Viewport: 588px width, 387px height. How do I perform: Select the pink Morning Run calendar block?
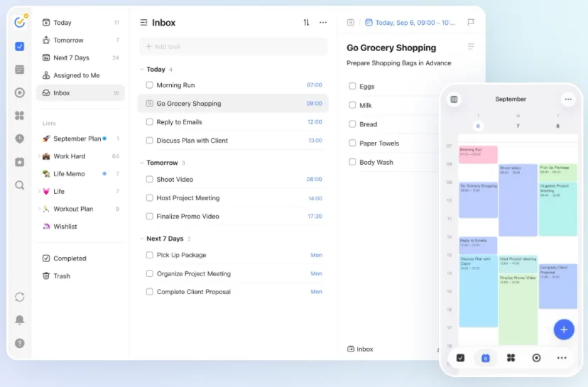478,155
